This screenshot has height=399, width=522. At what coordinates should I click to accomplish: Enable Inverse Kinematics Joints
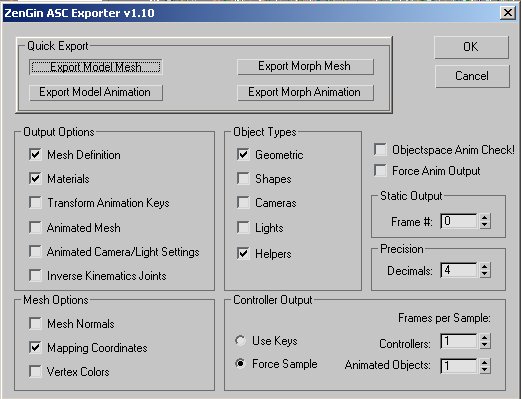click(x=35, y=276)
